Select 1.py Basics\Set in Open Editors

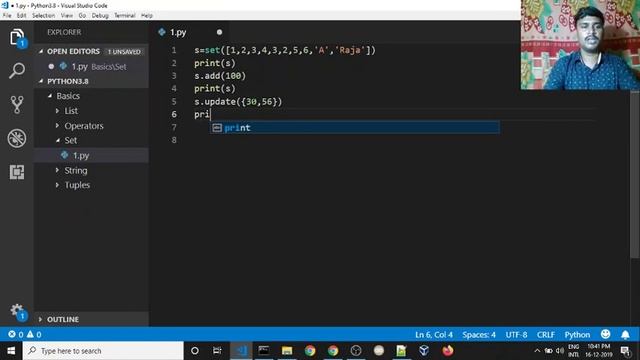click(91, 67)
